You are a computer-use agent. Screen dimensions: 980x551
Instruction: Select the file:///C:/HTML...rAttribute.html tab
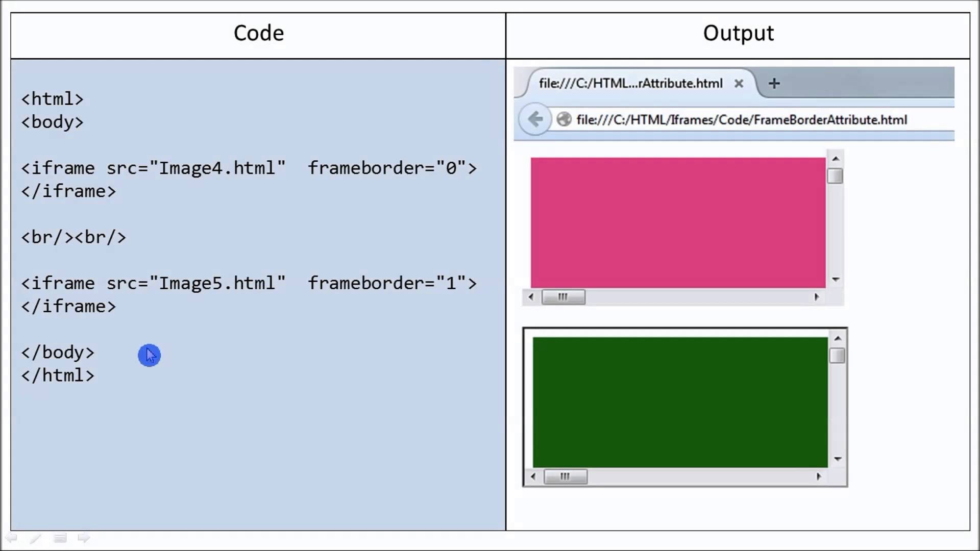coord(630,83)
